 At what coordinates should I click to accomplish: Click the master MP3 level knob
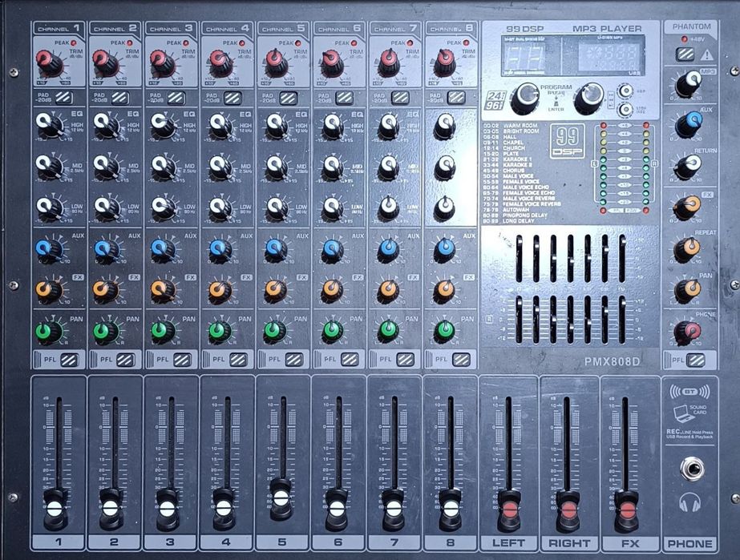(x=689, y=83)
